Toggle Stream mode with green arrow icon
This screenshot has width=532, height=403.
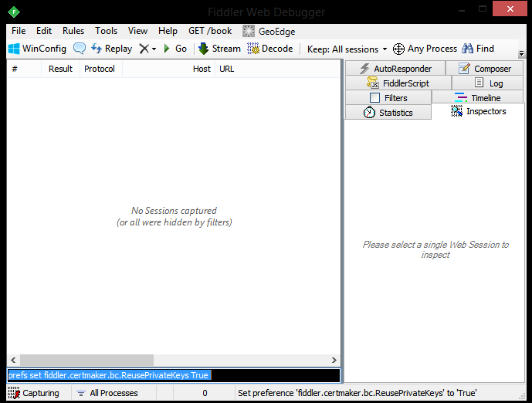pyautogui.click(x=203, y=49)
